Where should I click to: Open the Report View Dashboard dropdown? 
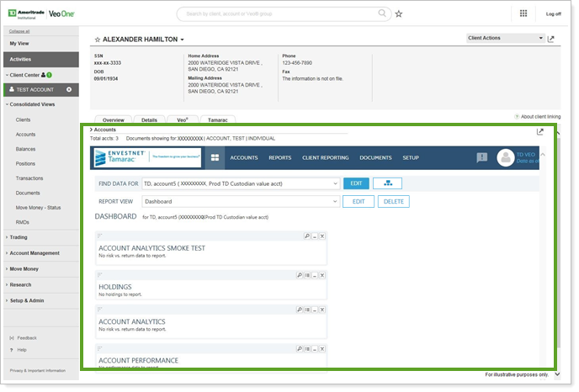(x=334, y=202)
